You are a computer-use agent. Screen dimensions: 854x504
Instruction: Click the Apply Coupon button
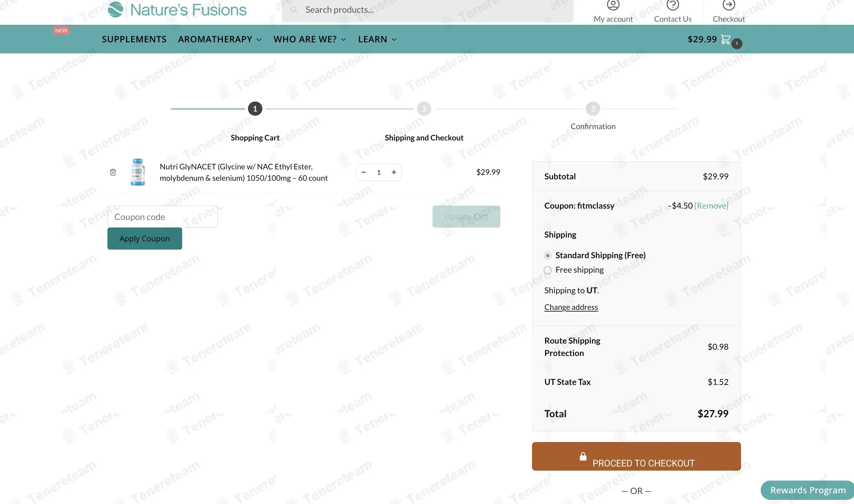pyautogui.click(x=145, y=239)
